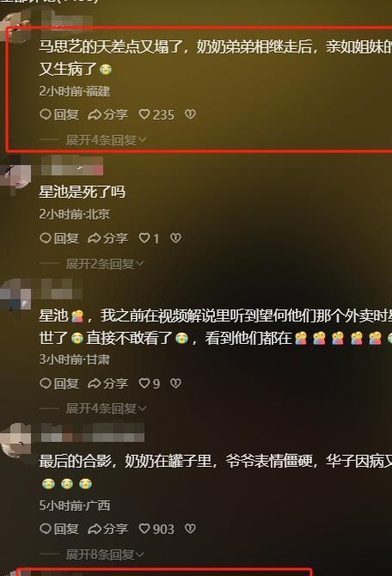Expand 4 replies under Gansu comment

pyautogui.click(x=106, y=408)
